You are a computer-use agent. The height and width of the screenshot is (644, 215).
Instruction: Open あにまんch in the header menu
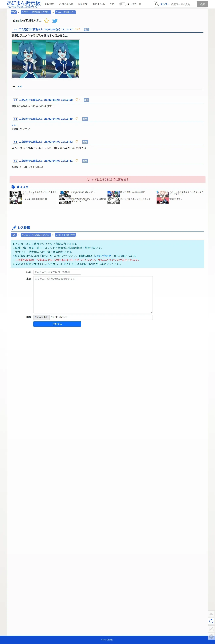click(x=99, y=4)
